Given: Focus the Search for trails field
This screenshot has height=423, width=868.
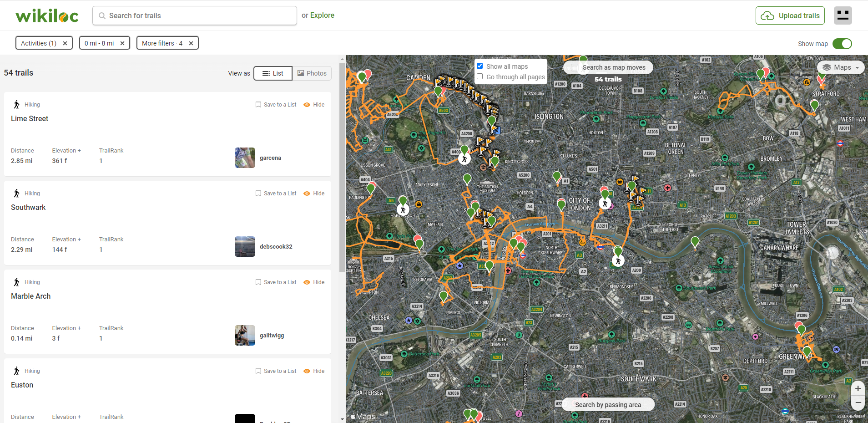Looking at the screenshot, I should pyautogui.click(x=195, y=15).
